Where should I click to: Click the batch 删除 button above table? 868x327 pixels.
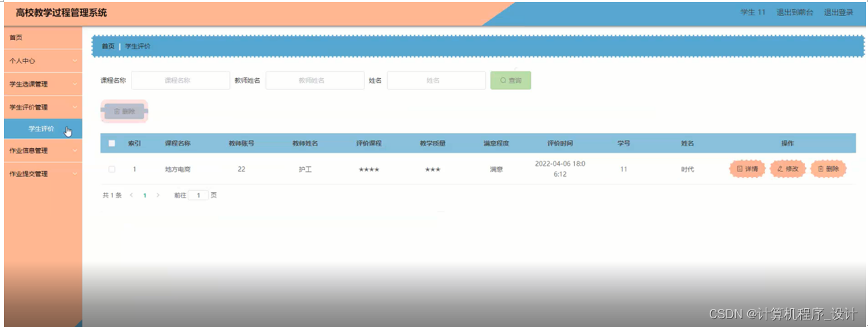(124, 111)
